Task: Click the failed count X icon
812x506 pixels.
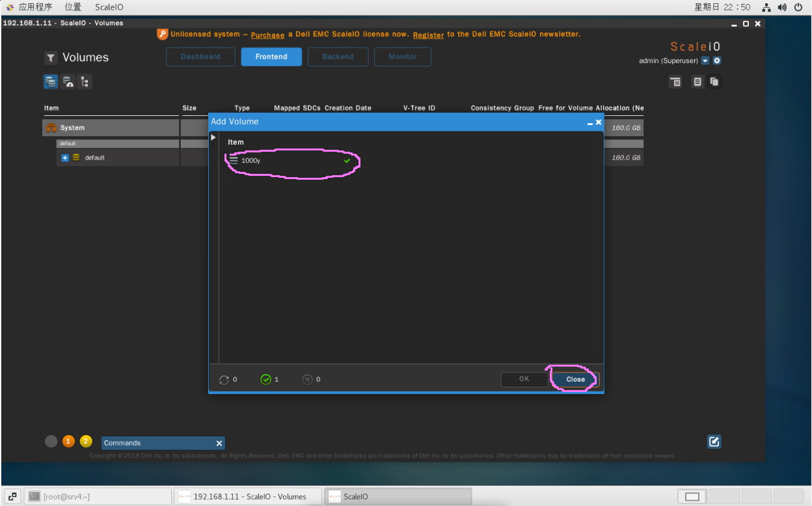Action: click(x=308, y=379)
